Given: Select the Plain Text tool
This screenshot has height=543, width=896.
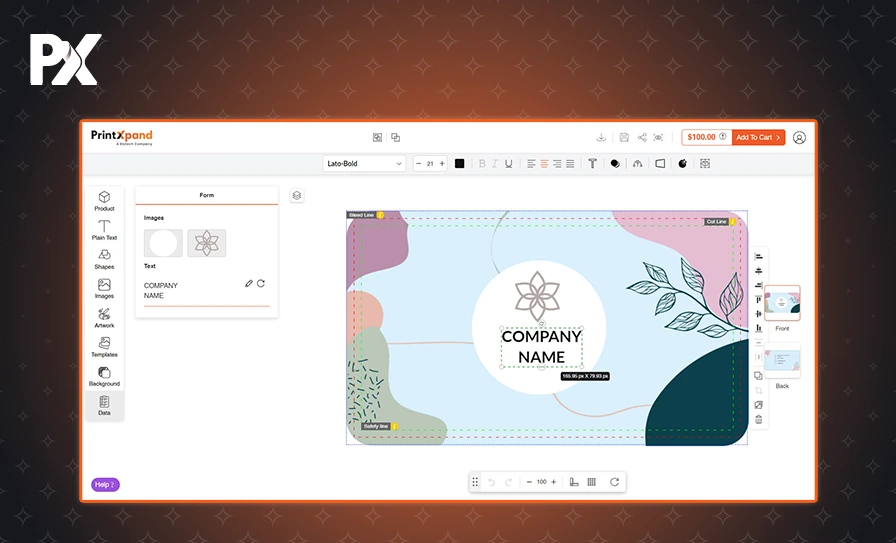Looking at the screenshot, I should pos(104,229).
